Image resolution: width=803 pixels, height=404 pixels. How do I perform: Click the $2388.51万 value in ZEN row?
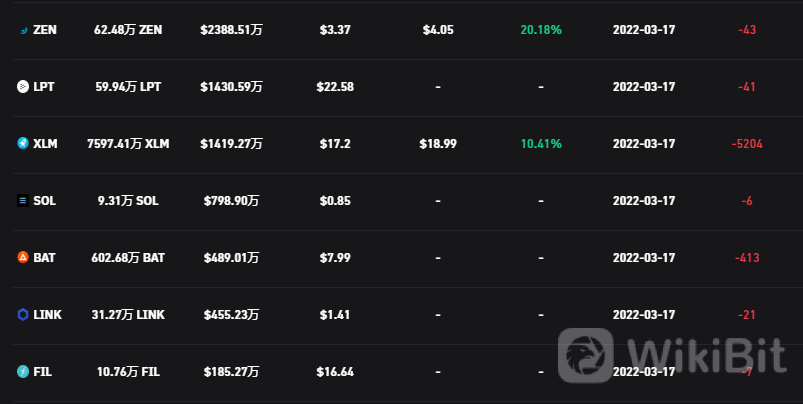[x=231, y=30]
